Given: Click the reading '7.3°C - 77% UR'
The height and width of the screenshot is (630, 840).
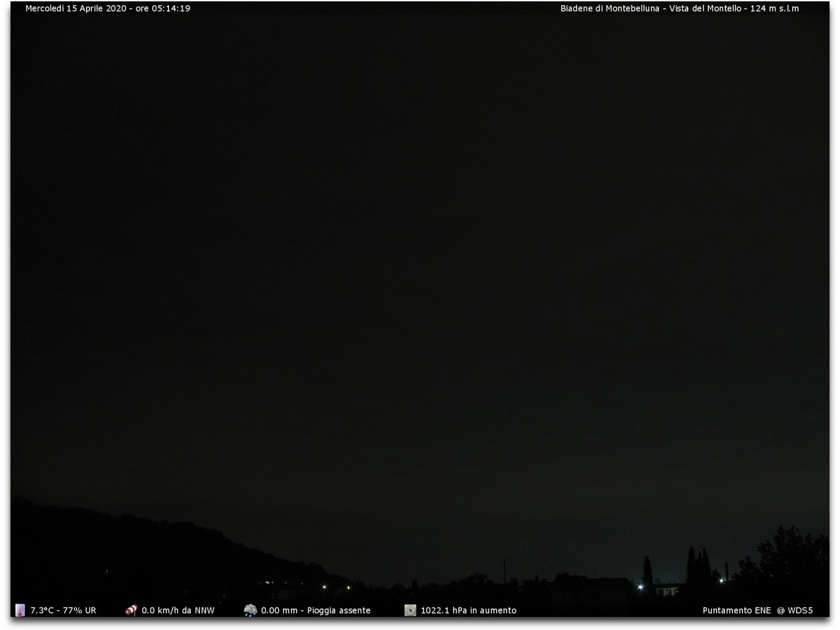Looking at the screenshot, I should click(x=64, y=611).
